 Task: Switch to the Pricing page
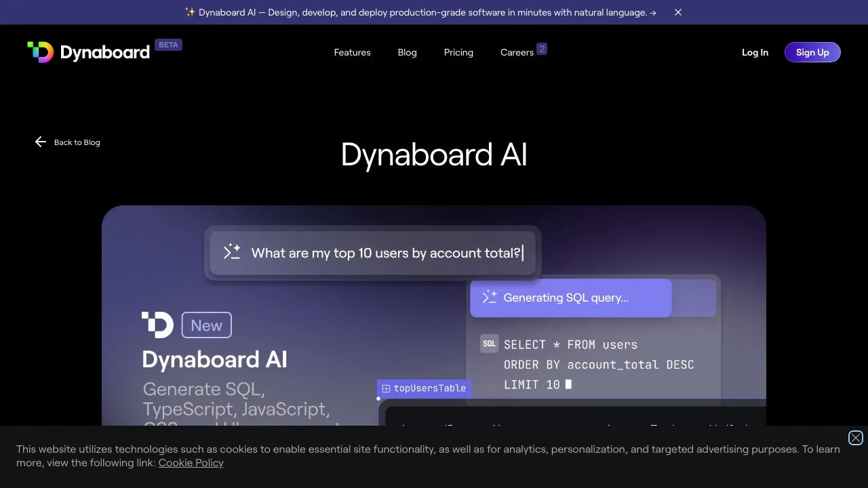(458, 52)
